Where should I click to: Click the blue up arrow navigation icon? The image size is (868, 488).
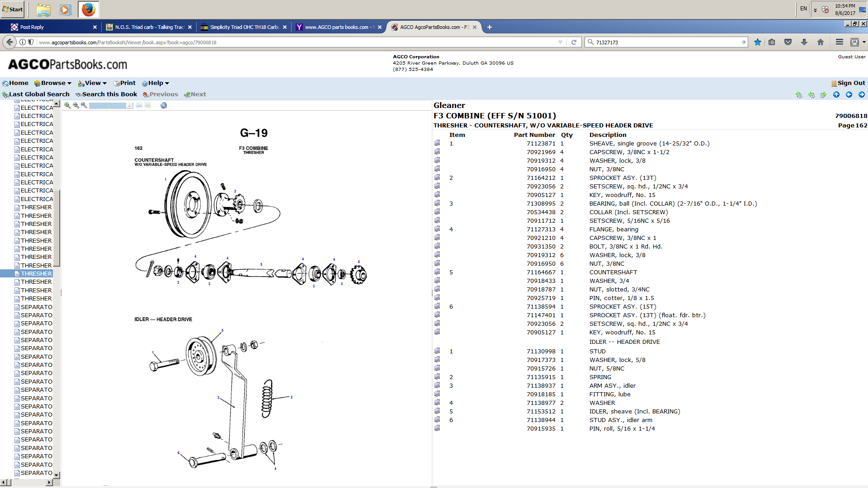pyautogui.click(x=836, y=94)
